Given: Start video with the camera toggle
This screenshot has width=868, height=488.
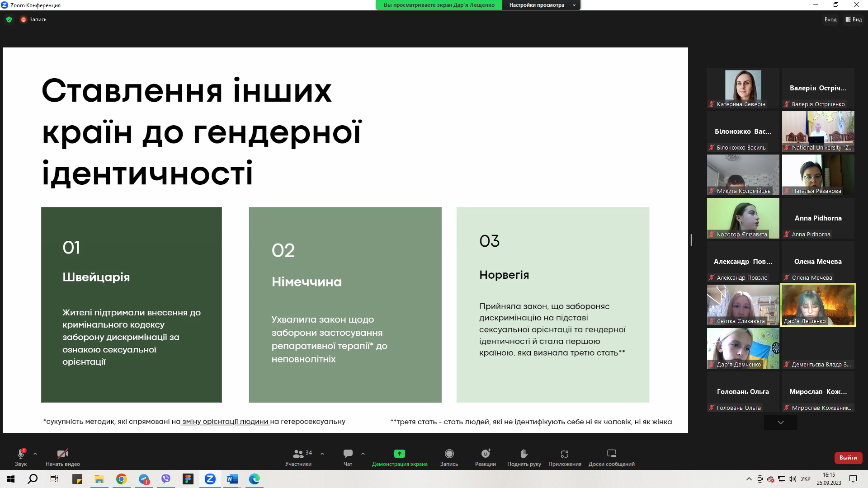Looking at the screenshot, I should (x=62, y=455).
